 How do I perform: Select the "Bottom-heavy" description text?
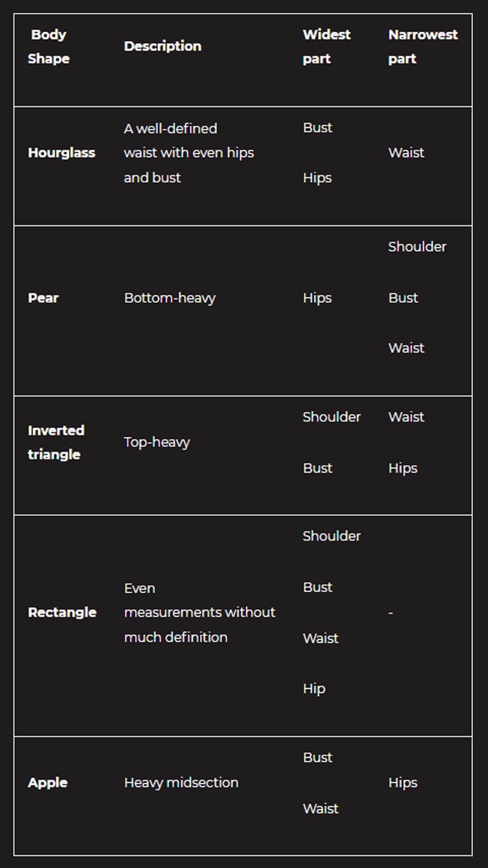tap(169, 298)
